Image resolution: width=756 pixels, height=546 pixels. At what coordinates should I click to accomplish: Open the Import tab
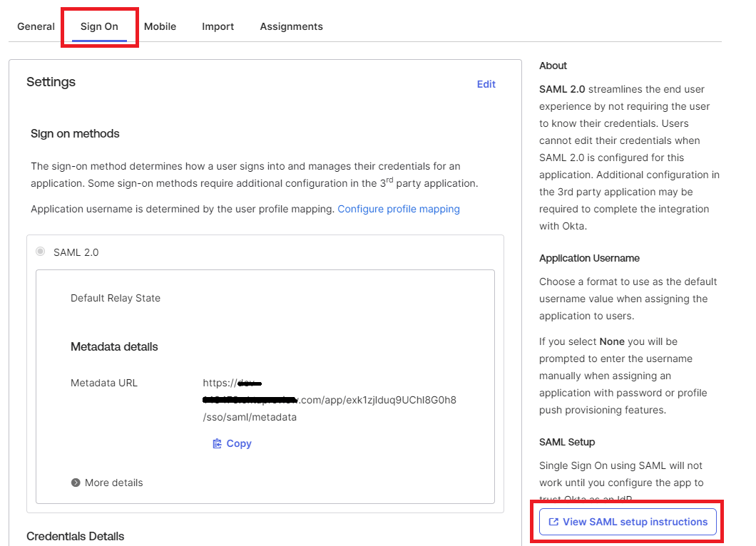218,26
